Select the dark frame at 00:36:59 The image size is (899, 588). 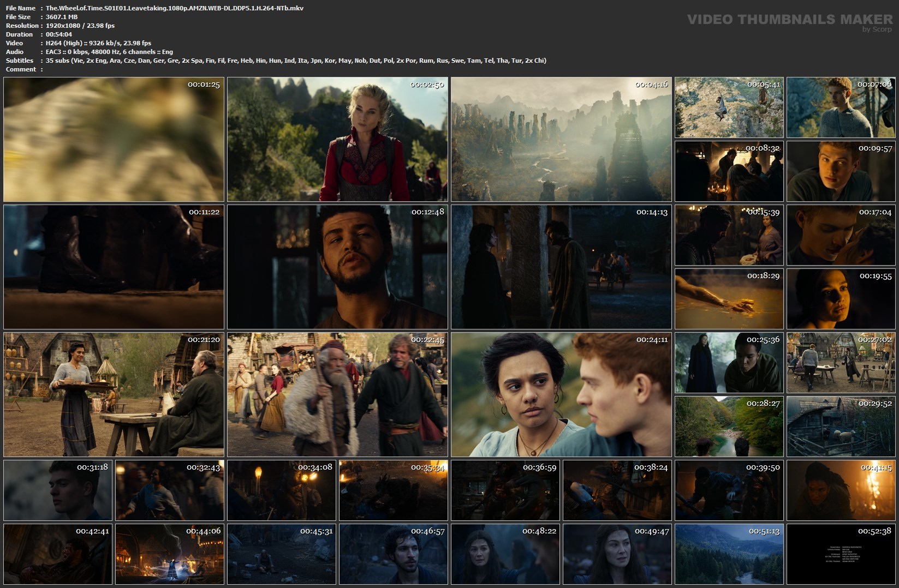tap(505, 490)
